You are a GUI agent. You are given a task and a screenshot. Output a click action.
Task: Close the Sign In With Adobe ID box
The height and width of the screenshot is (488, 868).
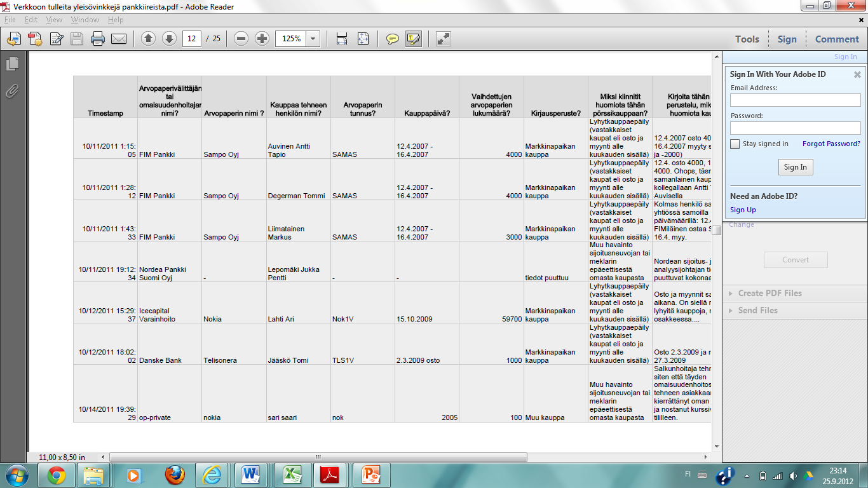point(857,74)
